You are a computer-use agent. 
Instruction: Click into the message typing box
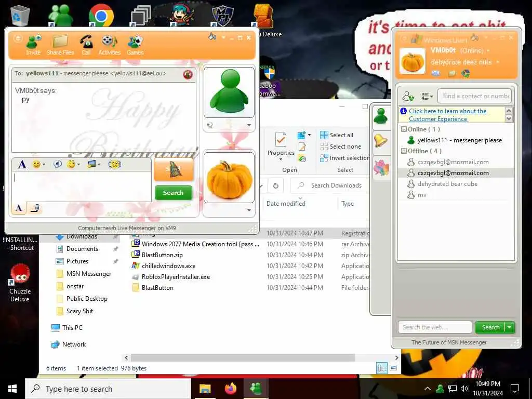82,186
